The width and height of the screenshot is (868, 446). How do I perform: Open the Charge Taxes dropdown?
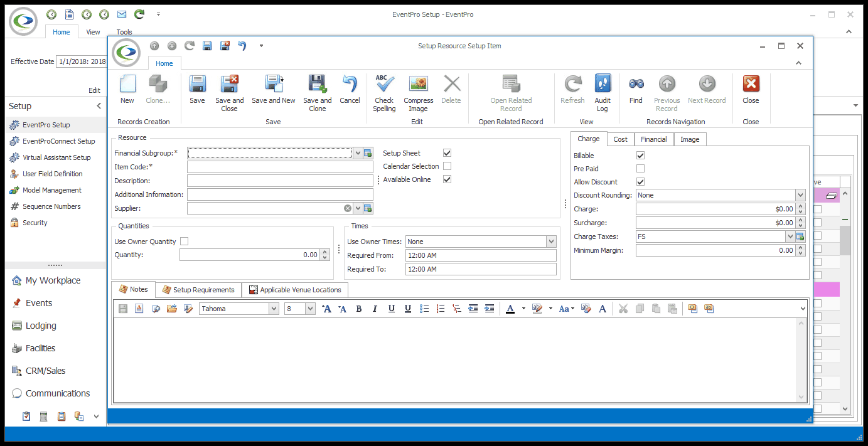790,236
